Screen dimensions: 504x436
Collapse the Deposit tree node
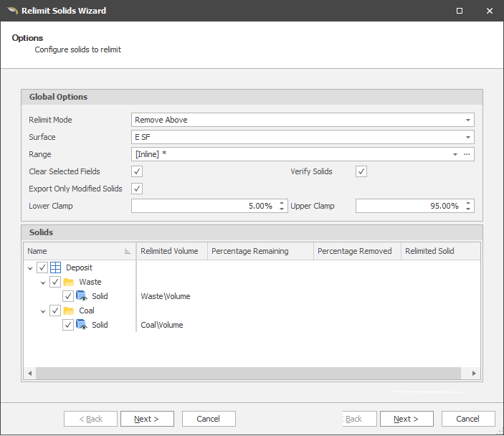pos(30,268)
